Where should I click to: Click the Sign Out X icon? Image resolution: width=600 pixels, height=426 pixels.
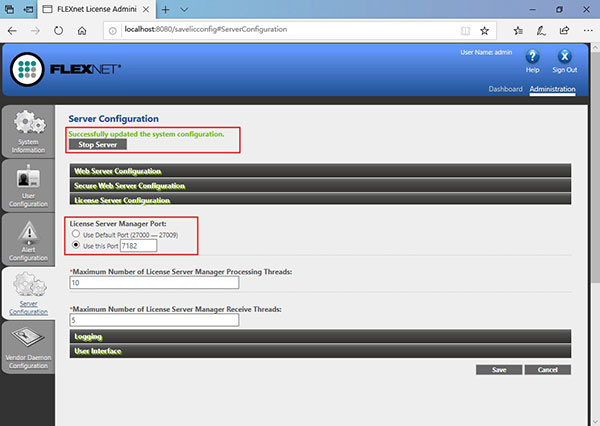point(564,57)
